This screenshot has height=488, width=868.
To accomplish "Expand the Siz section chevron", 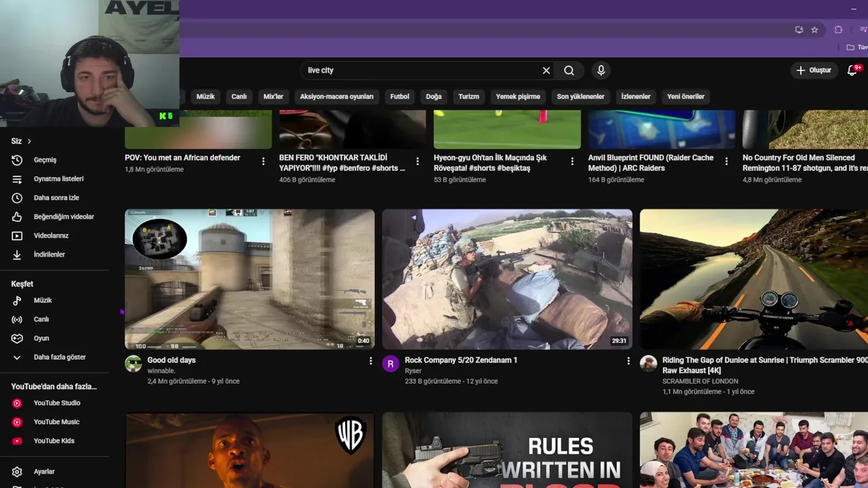I will [29, 141].
